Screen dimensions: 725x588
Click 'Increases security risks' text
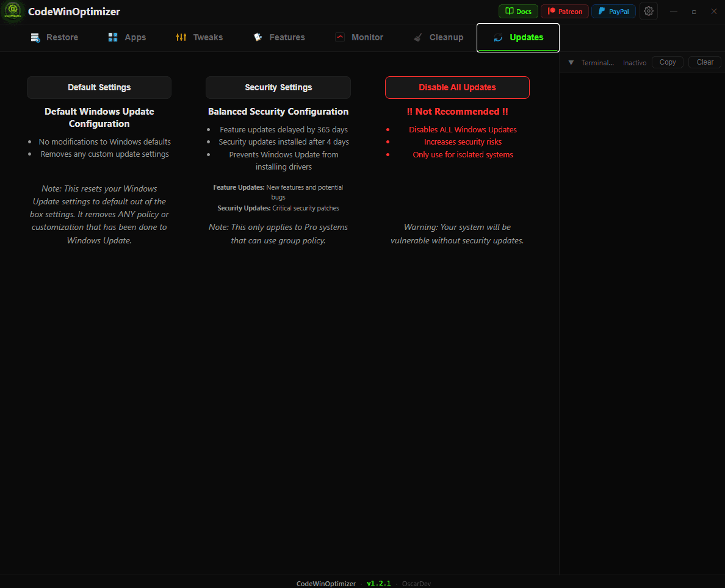(463, 142)
